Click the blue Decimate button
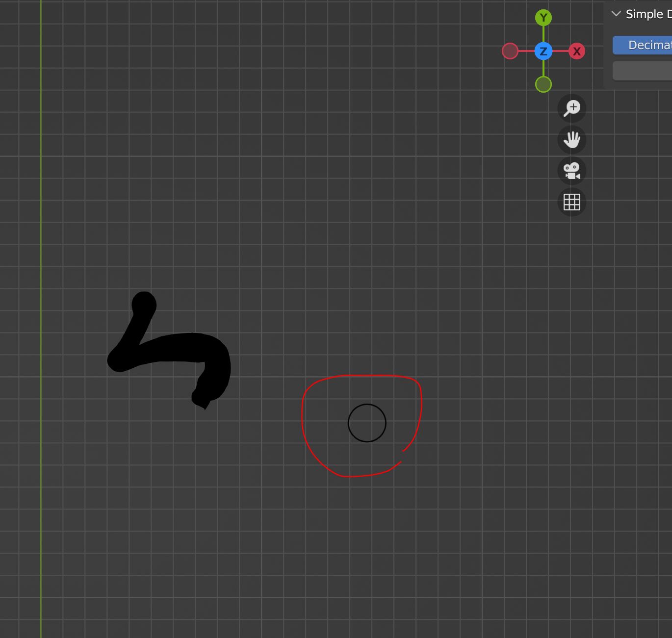Viewport: 672px width, 638px height. [x=642, y=45]
